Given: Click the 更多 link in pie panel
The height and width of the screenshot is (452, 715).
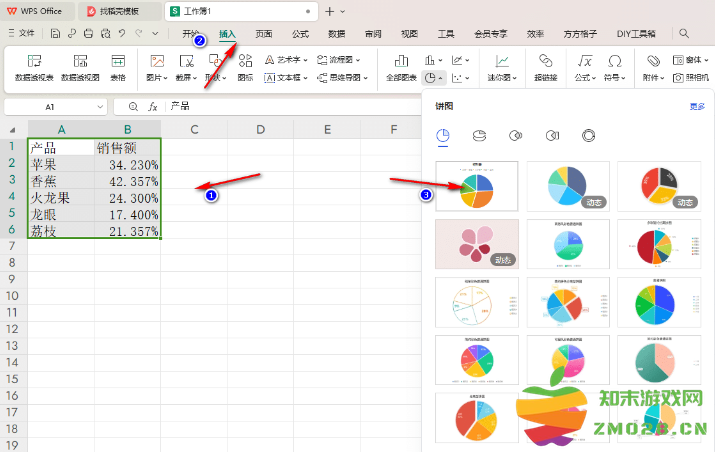Looking at the screenshot, I should click(x=696, y=106).
